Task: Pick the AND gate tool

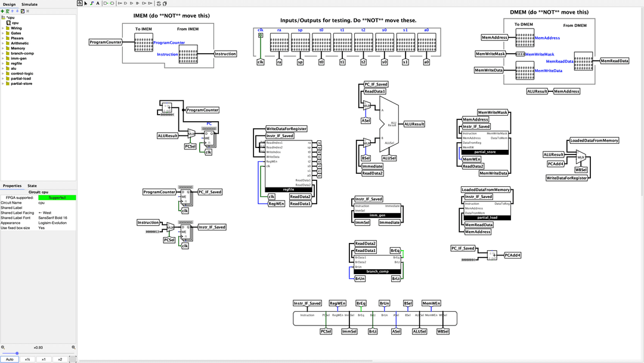Action: coord(125,3)
